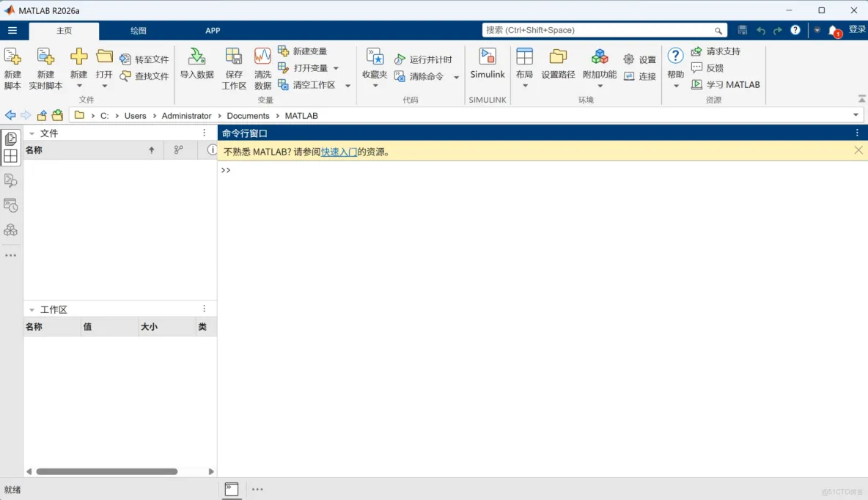Click Open Variable (打开变量) button

(x=303, y=67)
